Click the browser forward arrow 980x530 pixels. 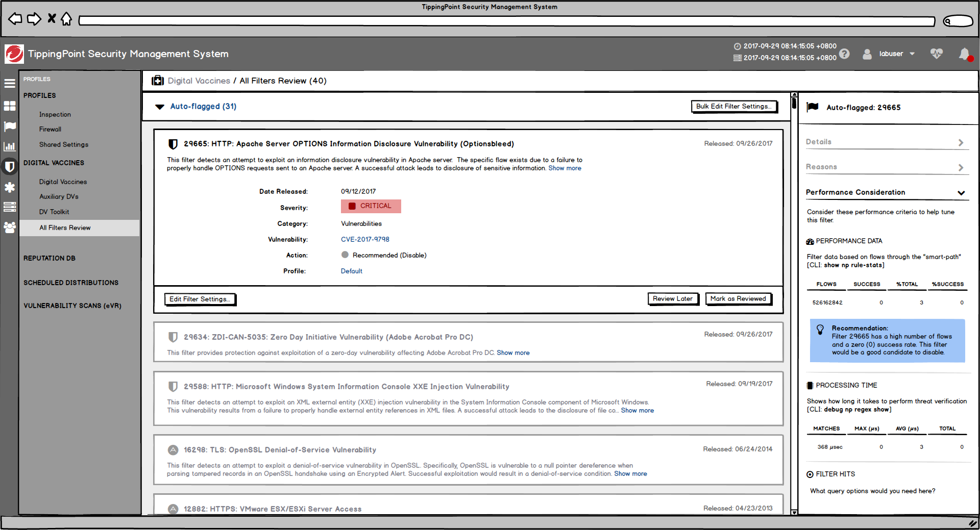pyautogui.click(x=34, y=19)
